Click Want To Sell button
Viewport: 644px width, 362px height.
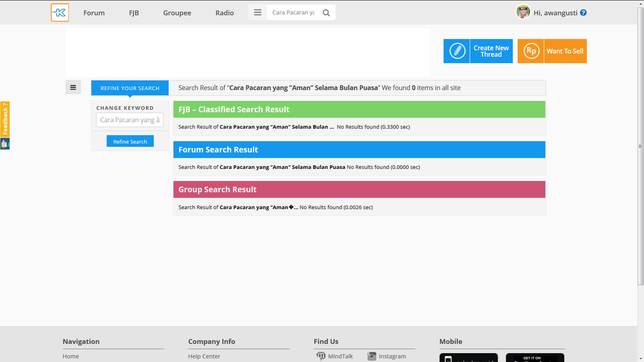click(565, 51)
